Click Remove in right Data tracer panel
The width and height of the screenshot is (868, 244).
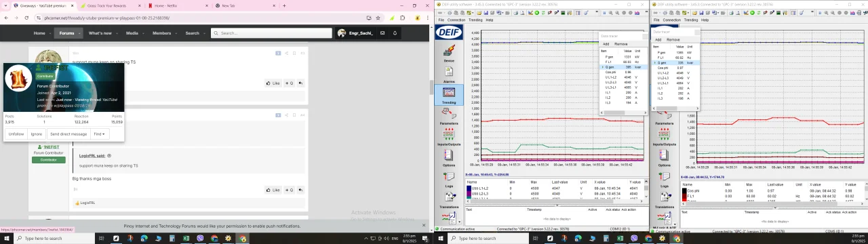(x=673, y=39)
